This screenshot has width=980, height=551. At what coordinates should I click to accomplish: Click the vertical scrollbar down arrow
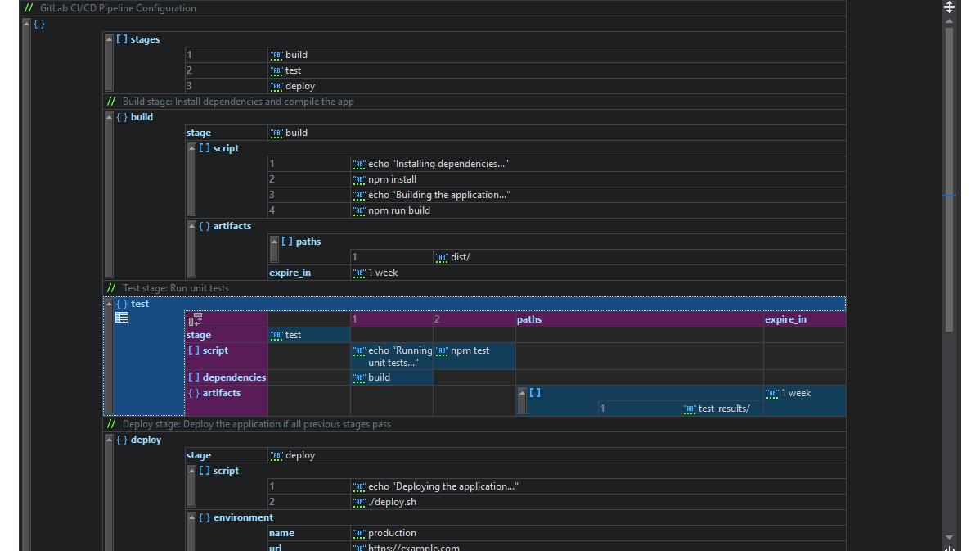(x=949, y=539)
